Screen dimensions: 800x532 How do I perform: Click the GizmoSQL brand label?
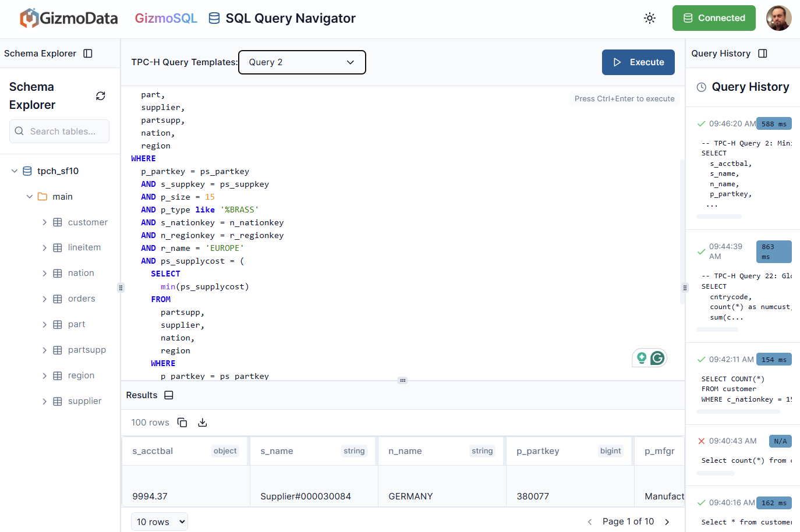coord(166,18)
